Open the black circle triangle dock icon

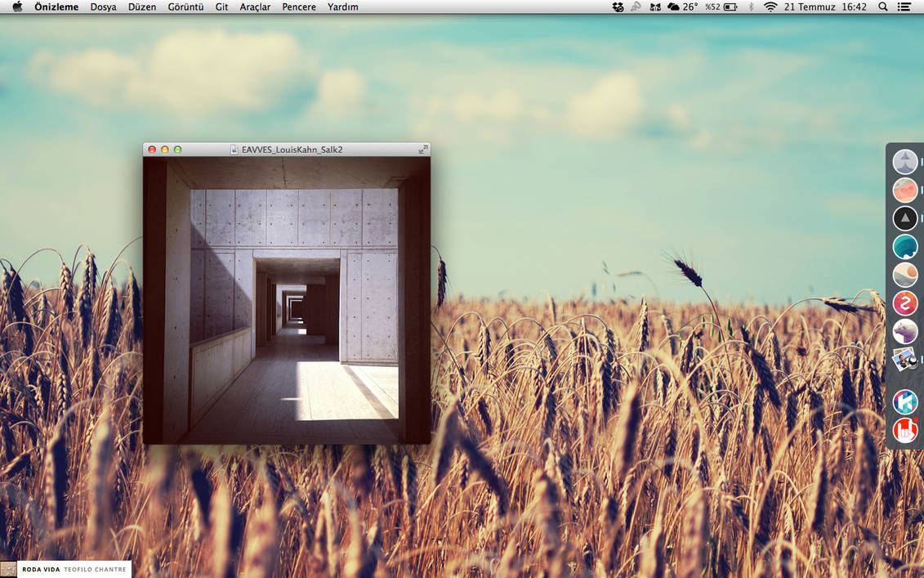904,218
